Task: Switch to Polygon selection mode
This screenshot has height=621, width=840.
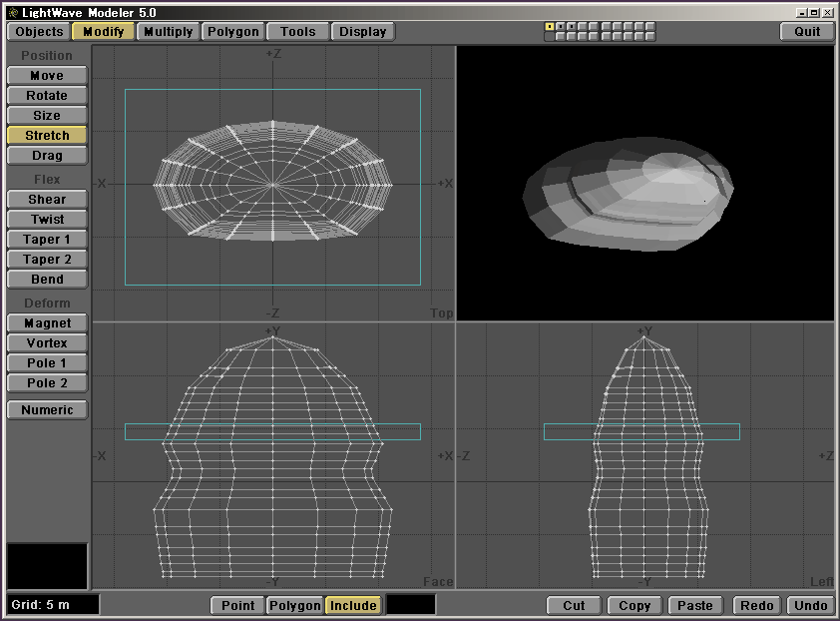Action: pos(295,605)
